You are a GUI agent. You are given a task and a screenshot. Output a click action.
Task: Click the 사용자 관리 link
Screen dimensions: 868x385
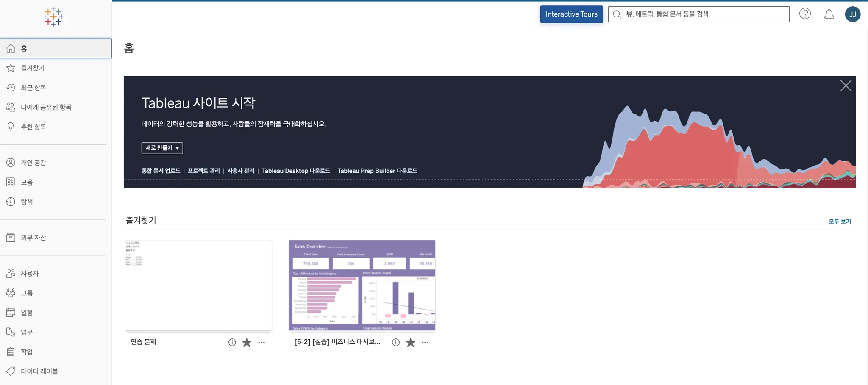(241, 171)
